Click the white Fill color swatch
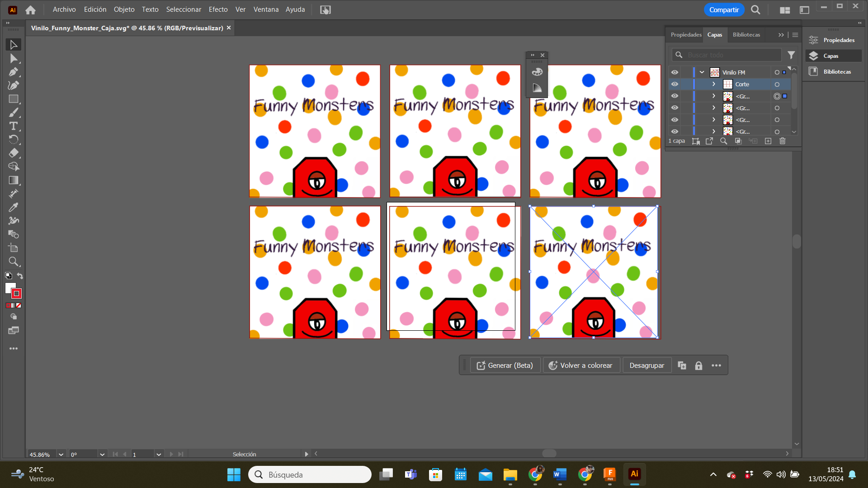Viewport: 868px width, 488px height. (x=10, y=288)
